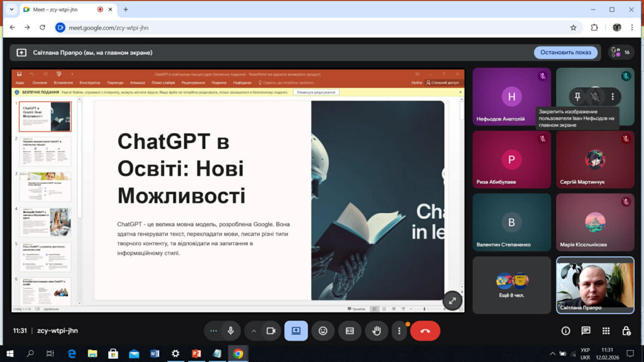644x362 pixels.
Task: Open three-dot options on Іван Нефьодов's tile
Action: pos(612,96)
